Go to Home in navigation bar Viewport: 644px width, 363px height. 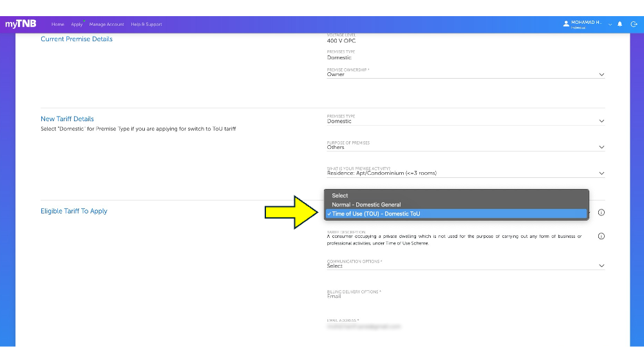(58, 25)
